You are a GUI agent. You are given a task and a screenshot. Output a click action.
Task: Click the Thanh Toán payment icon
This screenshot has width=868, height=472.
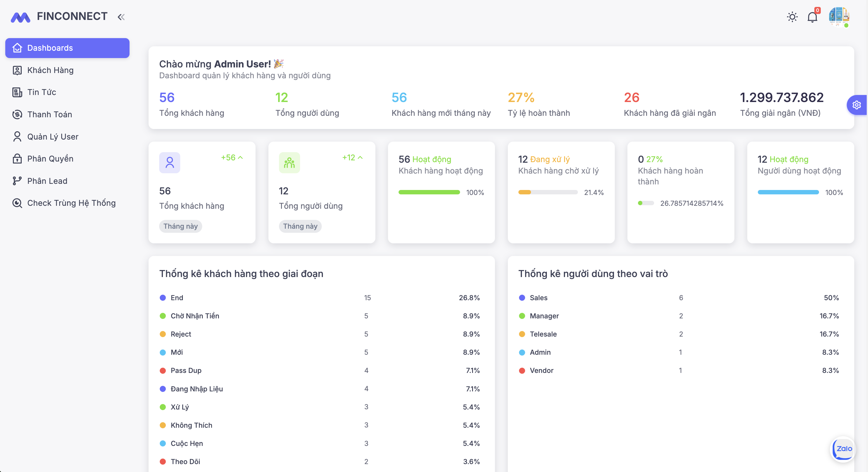pyautogui.click(x=17, y=115)
